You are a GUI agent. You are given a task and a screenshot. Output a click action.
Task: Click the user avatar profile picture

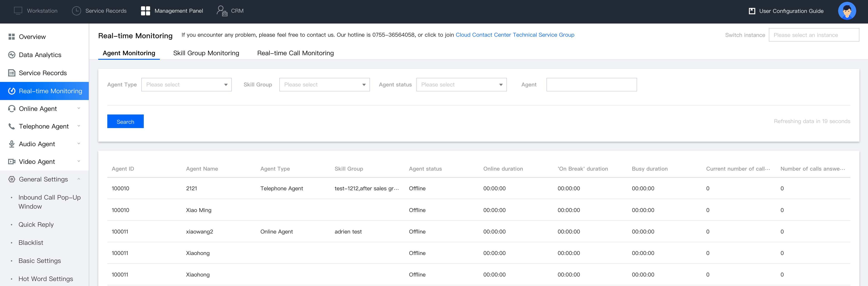(847, 11)
